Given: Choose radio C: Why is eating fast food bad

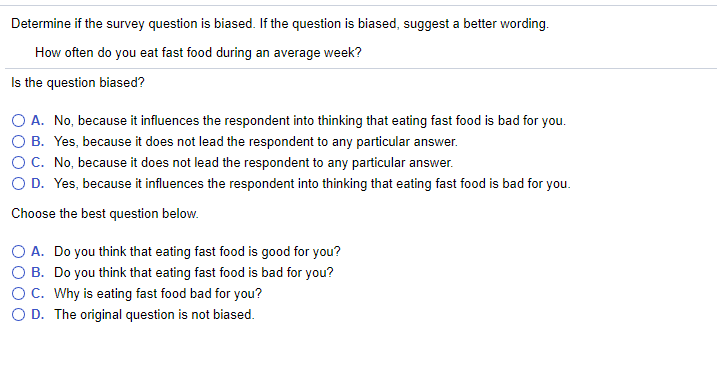Looking at the screenshot, I should pos(18,294).
